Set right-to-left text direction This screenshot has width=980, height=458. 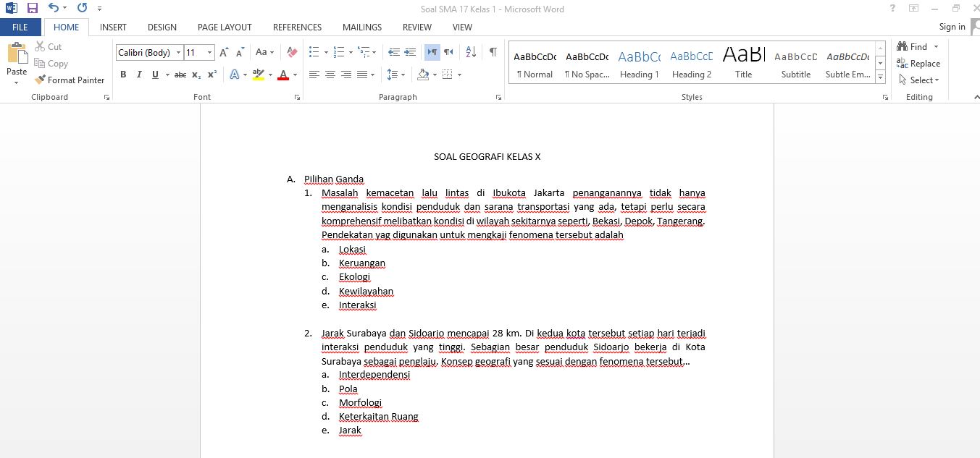[448, 53]
